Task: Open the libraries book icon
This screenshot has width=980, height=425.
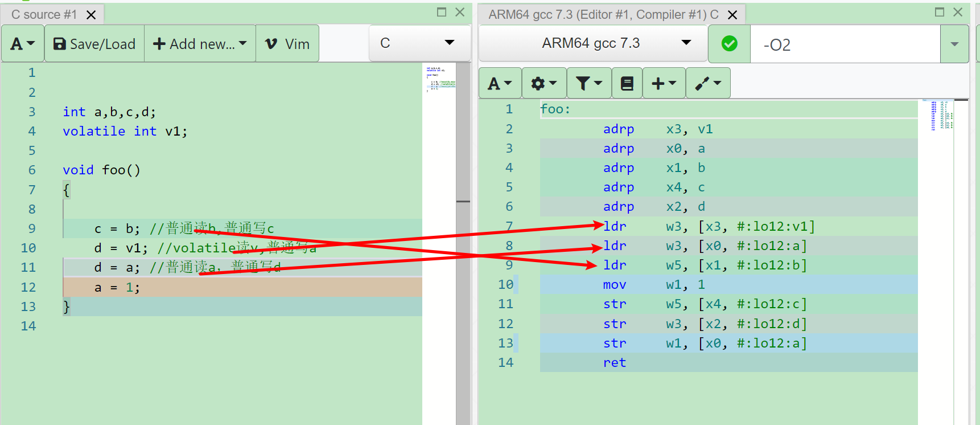Action: tap(627, 84)
